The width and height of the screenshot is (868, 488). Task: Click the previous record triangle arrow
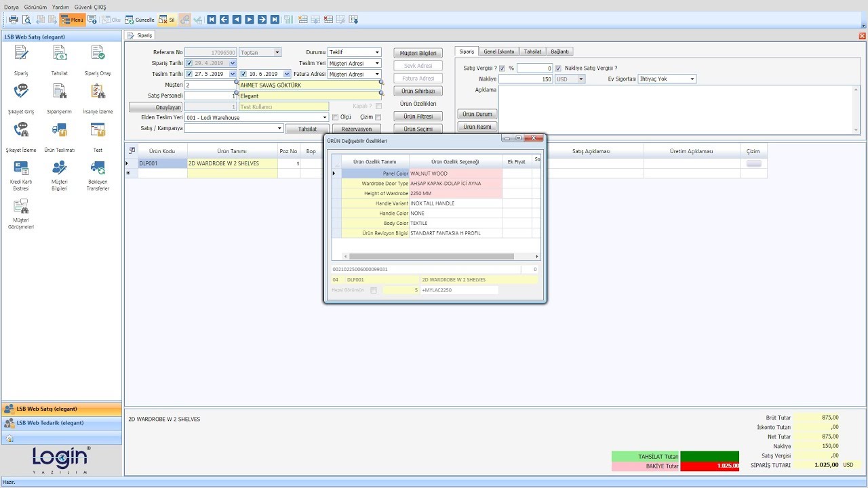point(237,20)
